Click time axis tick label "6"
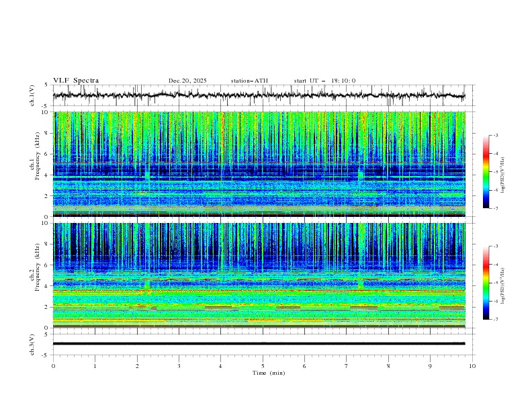Screen dimensions: 532x411 pyautogui.click(x=304, y=366)
